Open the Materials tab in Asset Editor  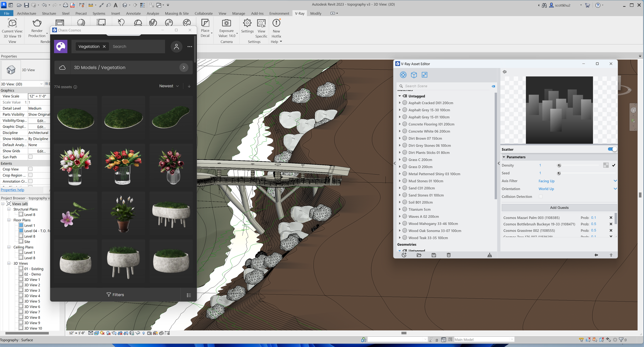(403, 75)
